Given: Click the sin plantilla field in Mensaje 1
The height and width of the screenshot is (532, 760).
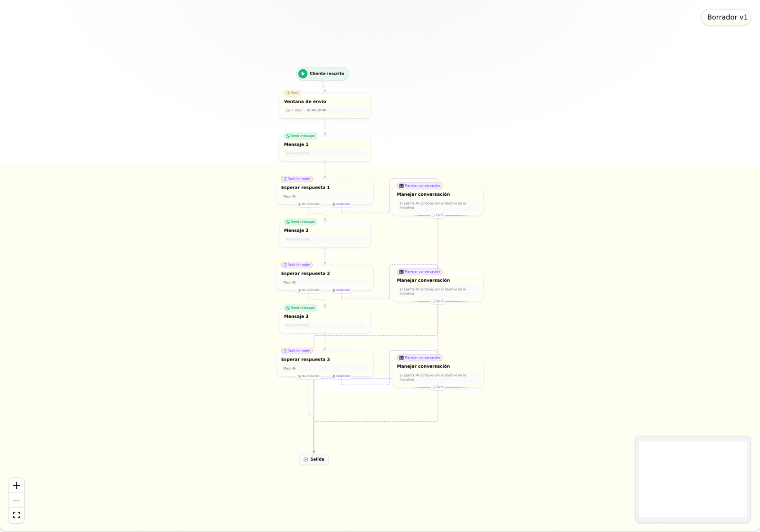Looking at the screenshot, I should 325,153.
